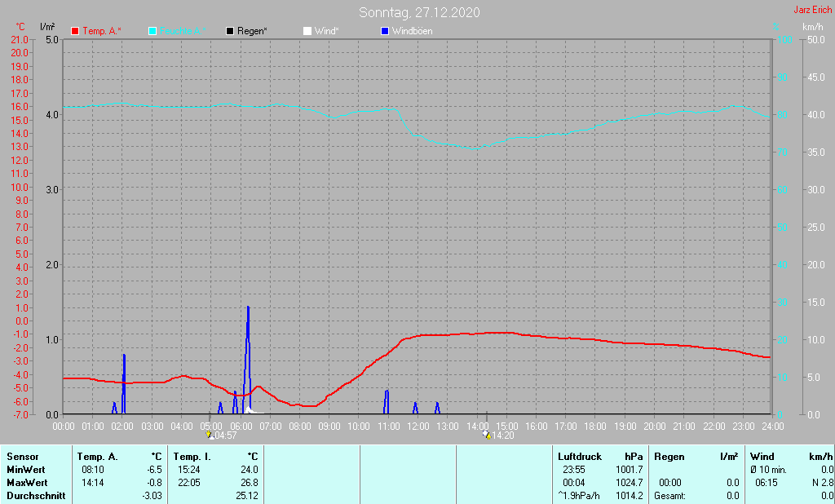Click the 'Luftdruck' column header
The width and height of the screenshot is (835, 504).
click(580, 457)
